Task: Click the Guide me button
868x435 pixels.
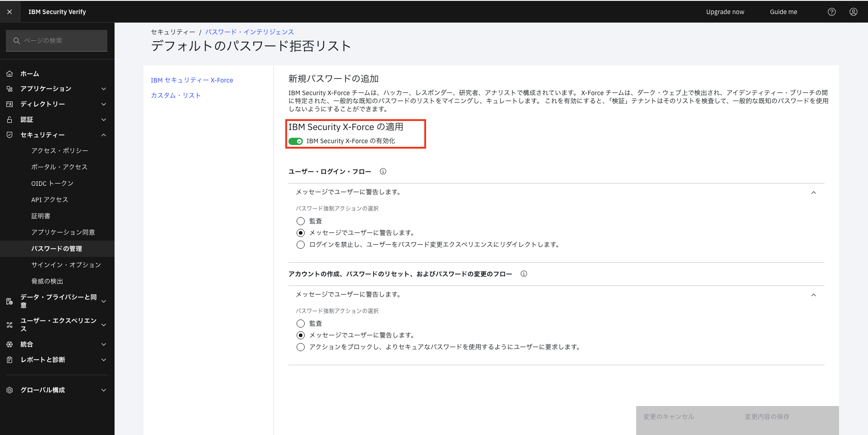Action: pos(783,12)
